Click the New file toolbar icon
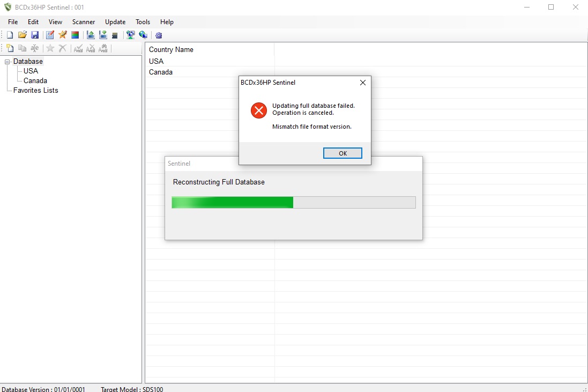The height and width of the screenshot is (392, 588). click(x=10, y=35)
